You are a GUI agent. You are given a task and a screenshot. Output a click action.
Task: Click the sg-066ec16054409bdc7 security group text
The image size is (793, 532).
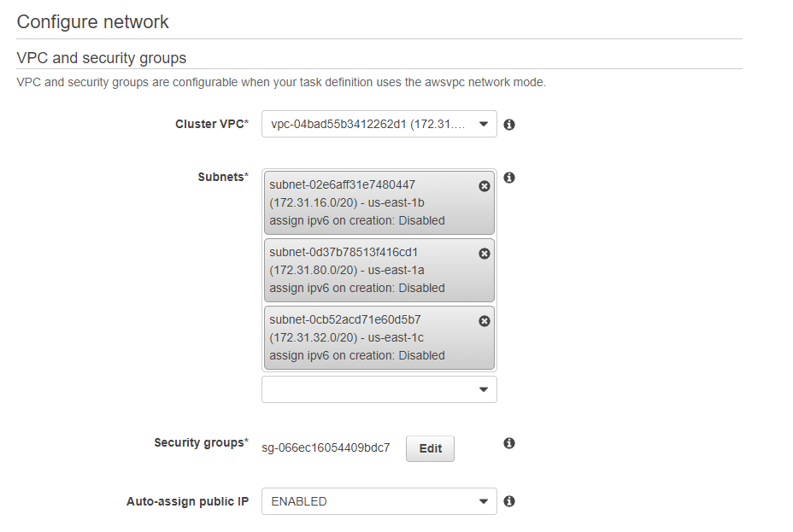pyautogui.click(x=326, y=447)
